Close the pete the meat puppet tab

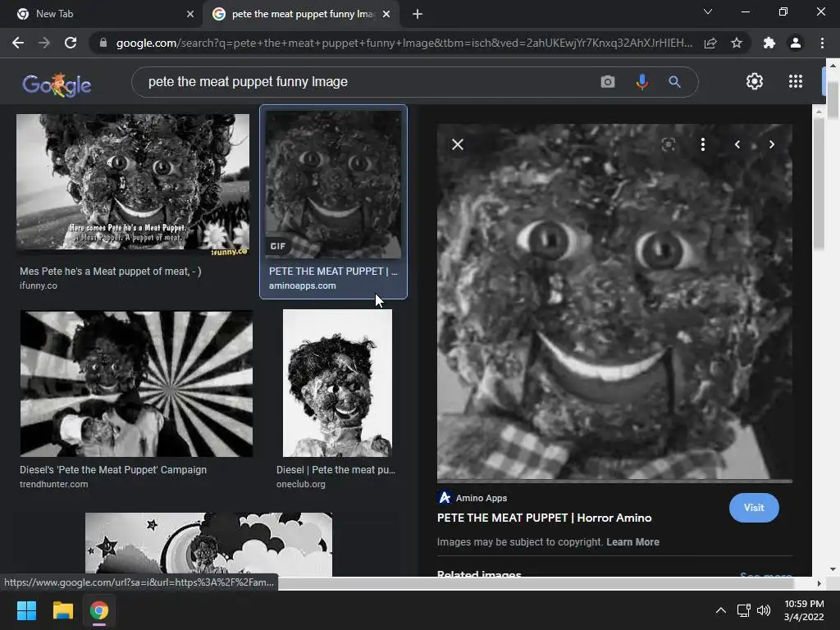[386, 14]
